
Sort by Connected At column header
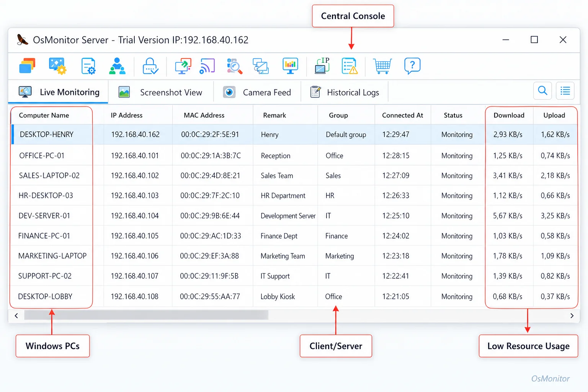pyautogui.click(x=403, y=115)
